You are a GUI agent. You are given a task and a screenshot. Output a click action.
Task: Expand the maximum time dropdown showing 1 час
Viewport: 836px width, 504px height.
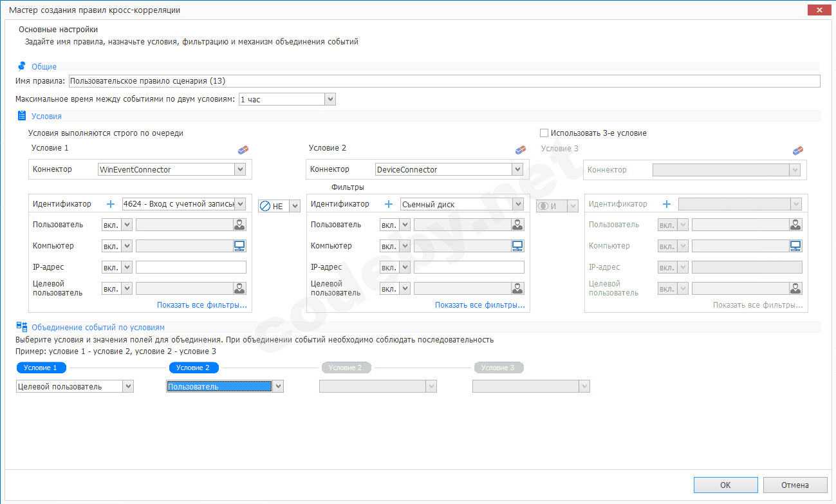click(330, 99)
